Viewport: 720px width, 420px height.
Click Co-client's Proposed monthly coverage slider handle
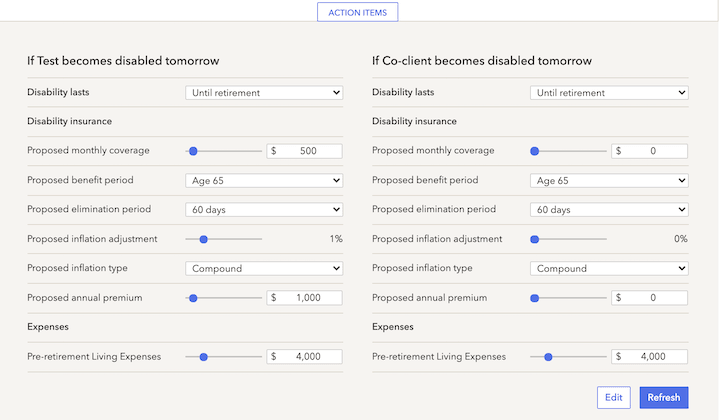click(534, 151)
